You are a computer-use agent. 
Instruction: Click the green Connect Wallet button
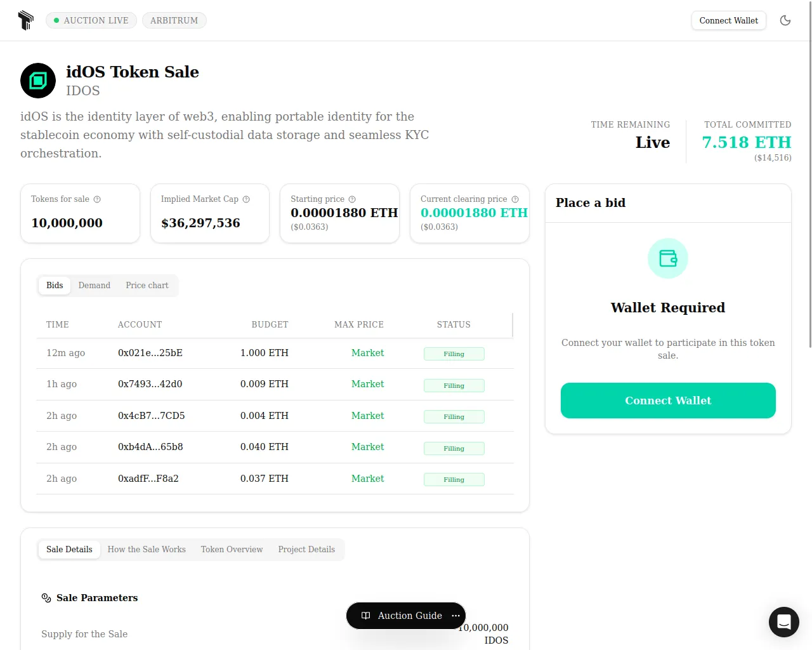click(x=668, y=401)
